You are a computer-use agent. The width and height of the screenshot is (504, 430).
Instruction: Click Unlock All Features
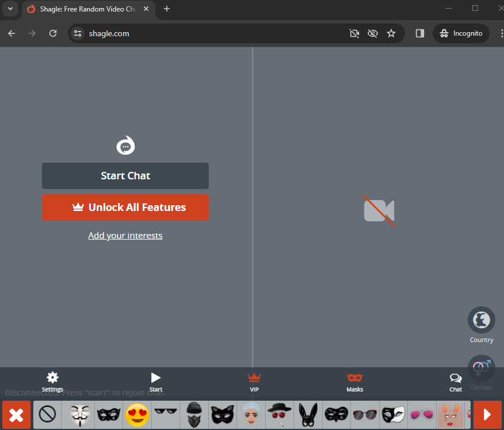point(125,208)
